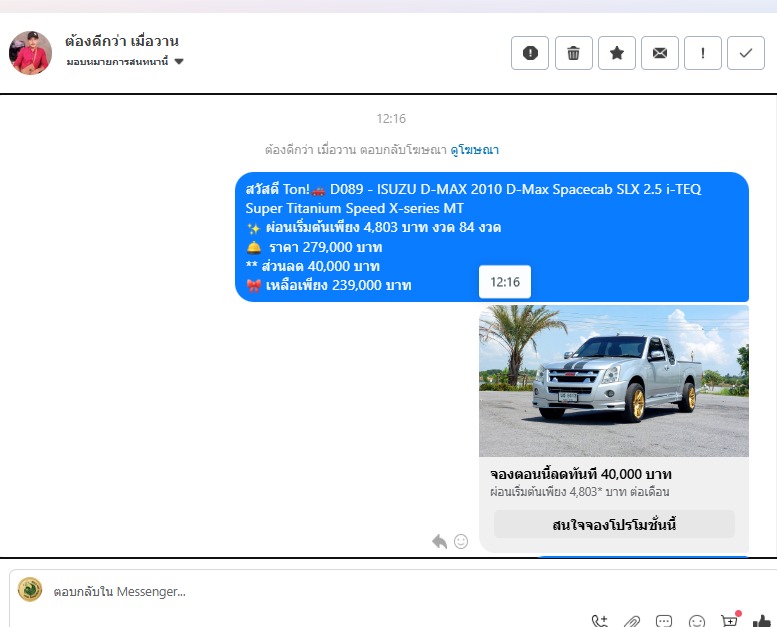Flag conversation with exclamation mark icon
The image size is (777, 627).
click(x=703, y=53)
